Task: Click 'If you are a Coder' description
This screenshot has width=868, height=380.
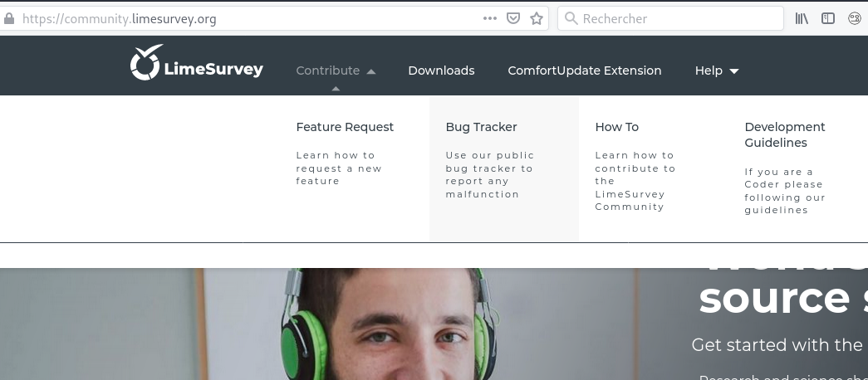Action: (x=784, y=191)
